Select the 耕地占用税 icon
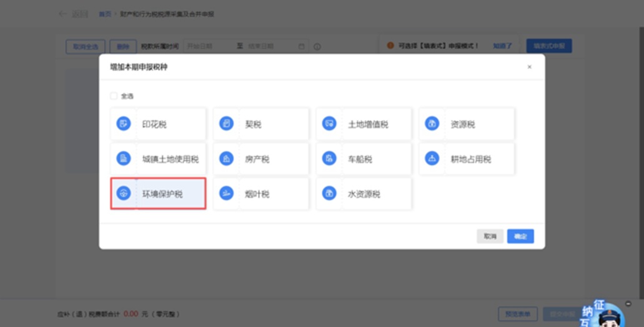 (x=432, y=159)
